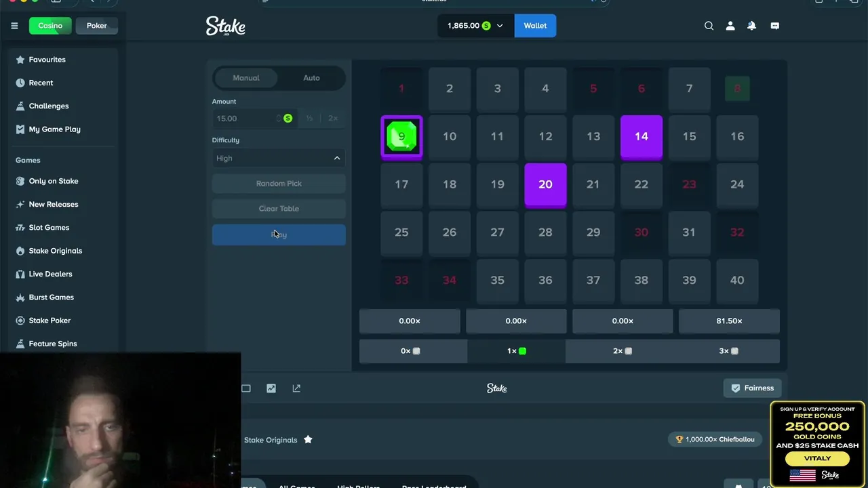Image resolution: width=868 pixels, height=488 pixels.
Task: Toggle tile 12 on the board
Action: [545, 136]
